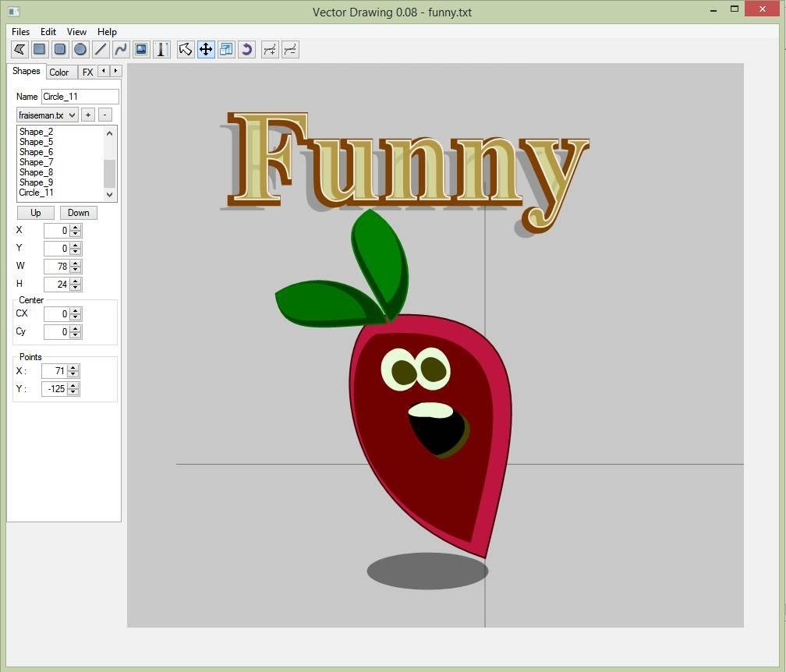786x672 pixels.
Task: Click the Down button
Action: pos(79,213)
